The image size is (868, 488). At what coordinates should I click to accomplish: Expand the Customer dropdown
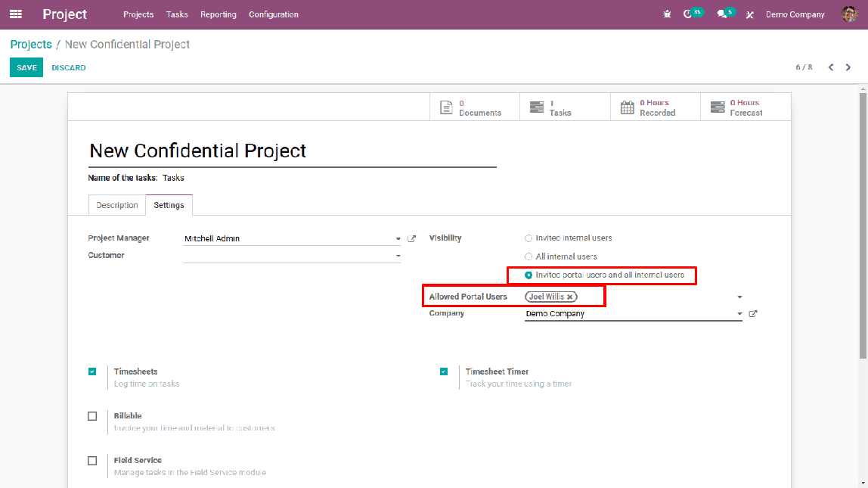pos(398,256)
